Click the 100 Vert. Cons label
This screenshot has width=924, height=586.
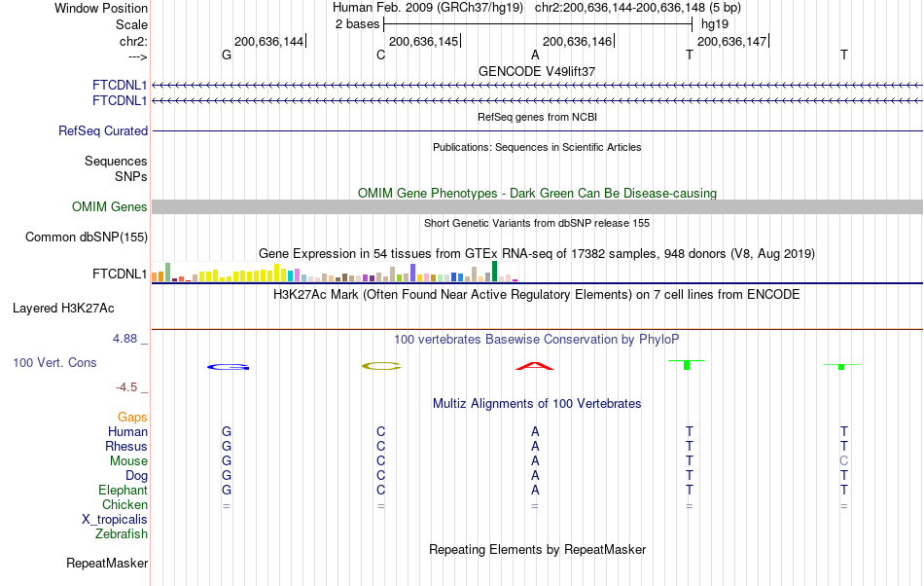coord(54,362)
